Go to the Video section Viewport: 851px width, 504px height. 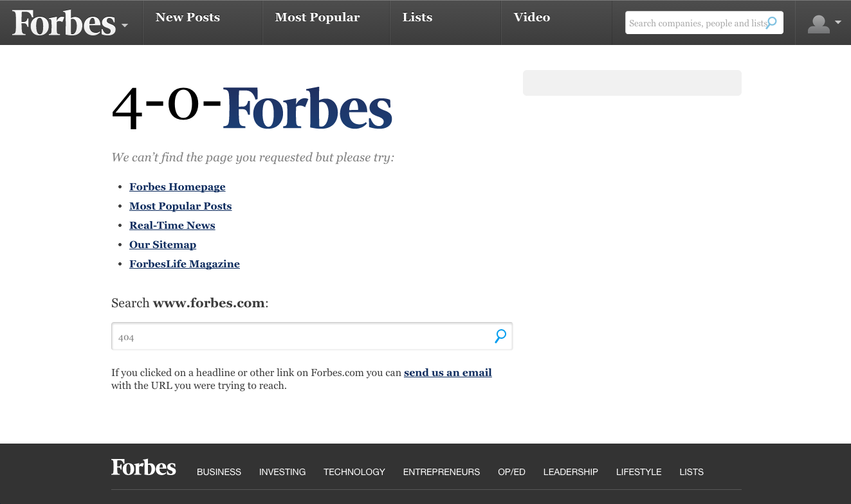532,17
